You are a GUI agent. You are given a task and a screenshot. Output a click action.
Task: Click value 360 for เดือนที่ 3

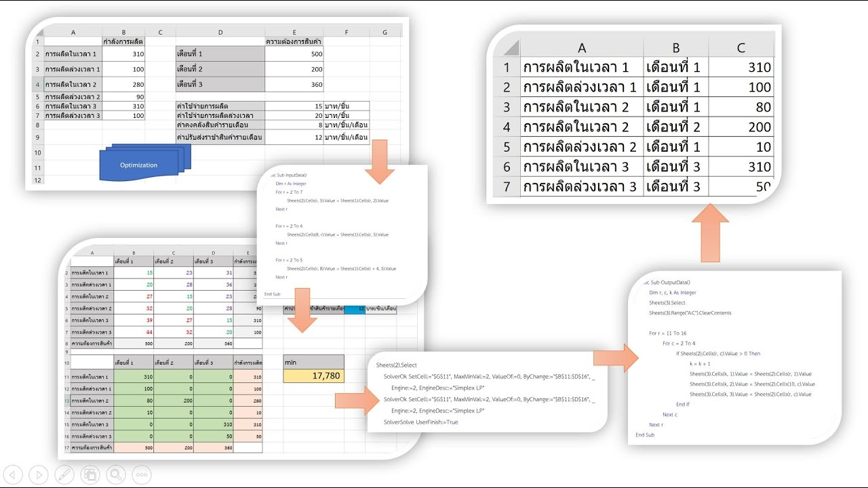(x=294, y=85)
